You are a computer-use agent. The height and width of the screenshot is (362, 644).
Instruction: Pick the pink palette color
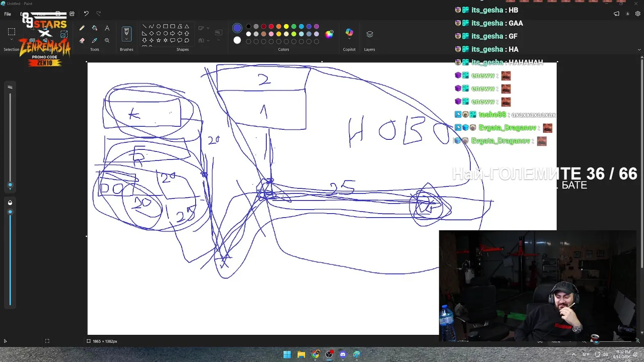271,34
